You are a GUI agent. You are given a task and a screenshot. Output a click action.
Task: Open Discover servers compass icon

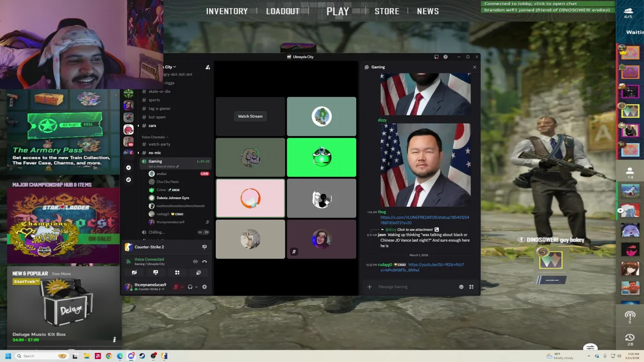(128, 179)
